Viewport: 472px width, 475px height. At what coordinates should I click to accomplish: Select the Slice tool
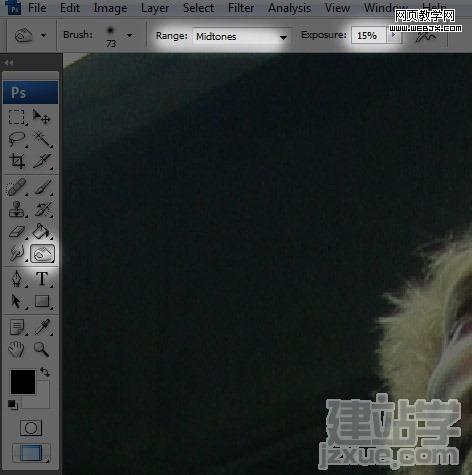point(42,161)
